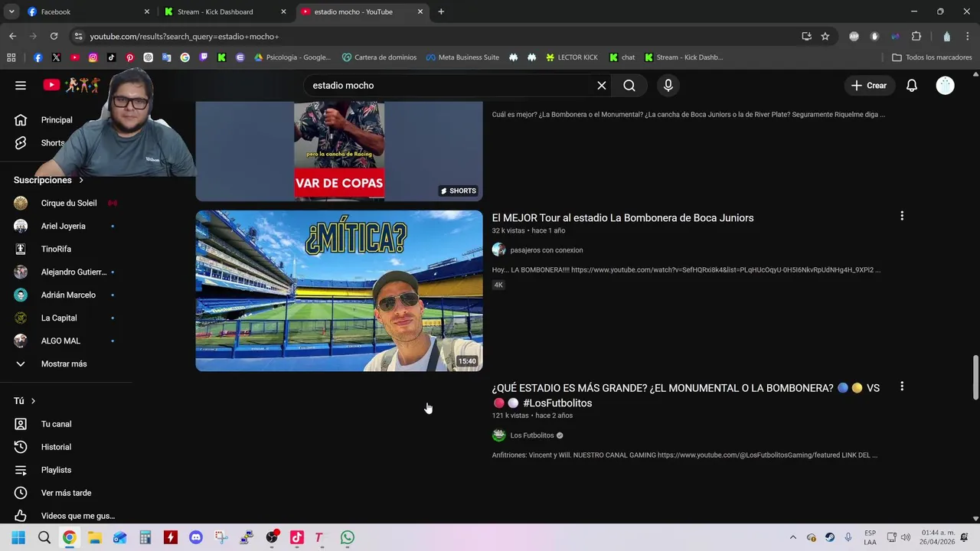Open LECTOR KICK bookmark
Screen dimensions: 980x551
pos(571,57)
